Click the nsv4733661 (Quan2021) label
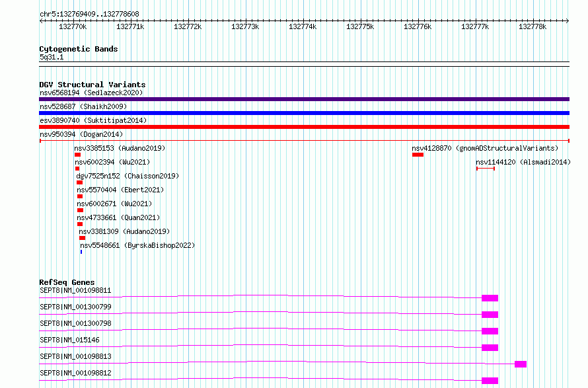The image size is (588, 388). (x=118, y=217)
